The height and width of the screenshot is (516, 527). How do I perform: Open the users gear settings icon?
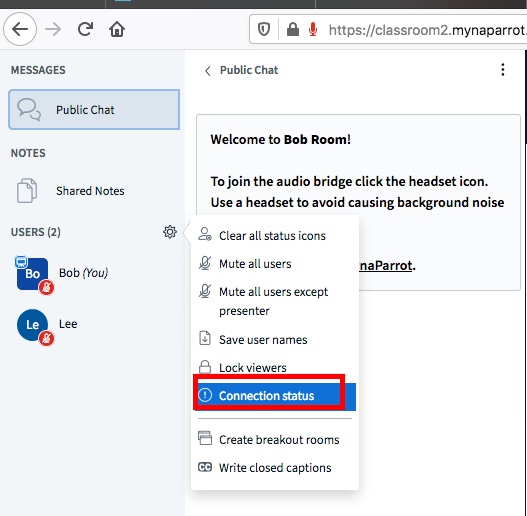(x=170, y=232)
